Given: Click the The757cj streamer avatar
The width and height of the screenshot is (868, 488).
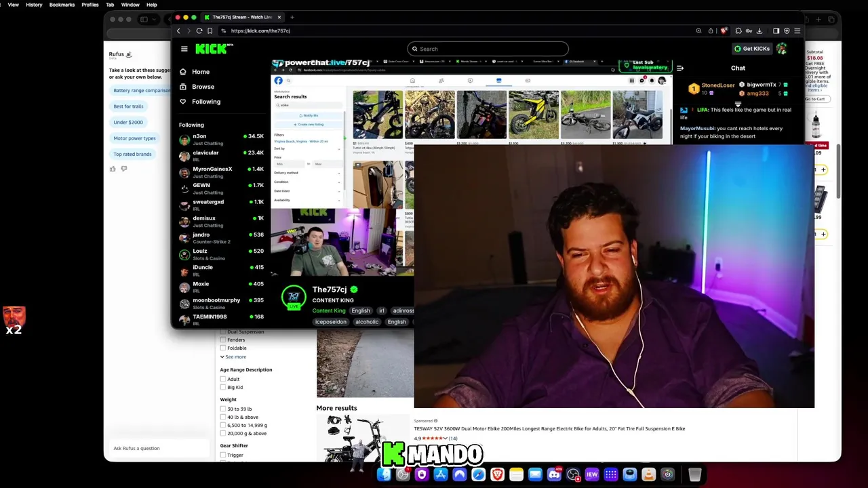Looking at the screenshot, I should [294, 297].
